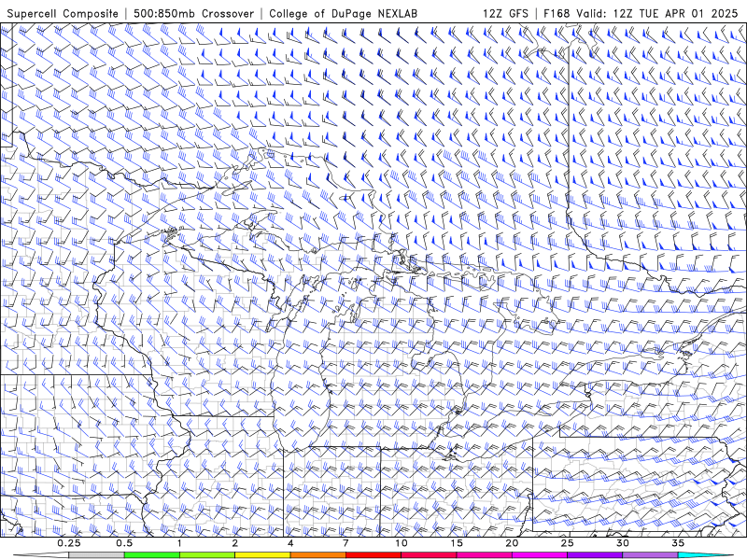Image resolution: width=747 pixels, height=560 pixels.
Task: Pick the red 7–10 legend swatch
Action: click(373, 555)
